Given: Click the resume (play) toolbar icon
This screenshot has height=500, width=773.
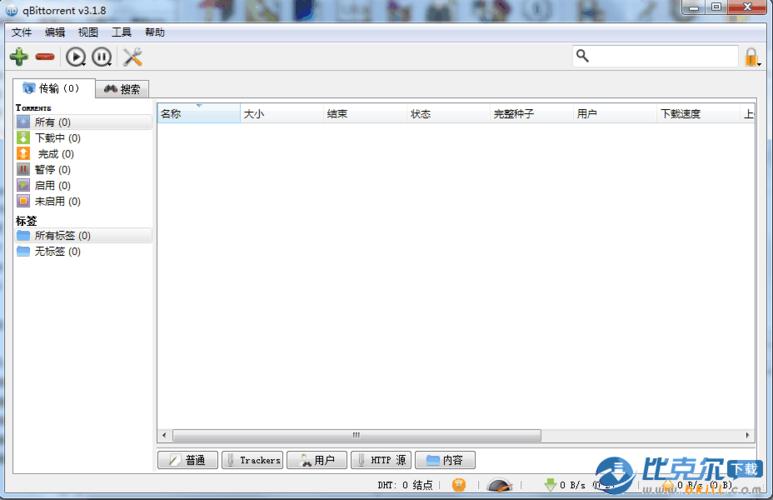Looking at the screenshot, I should 75,57.
